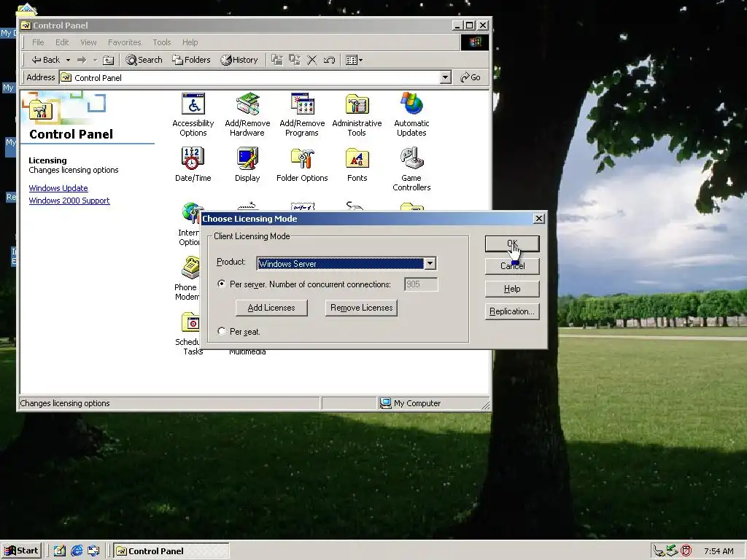Follow the Windows Update link
The width and height of the screenshot is (747, 560).
click(x=58, y=188)
